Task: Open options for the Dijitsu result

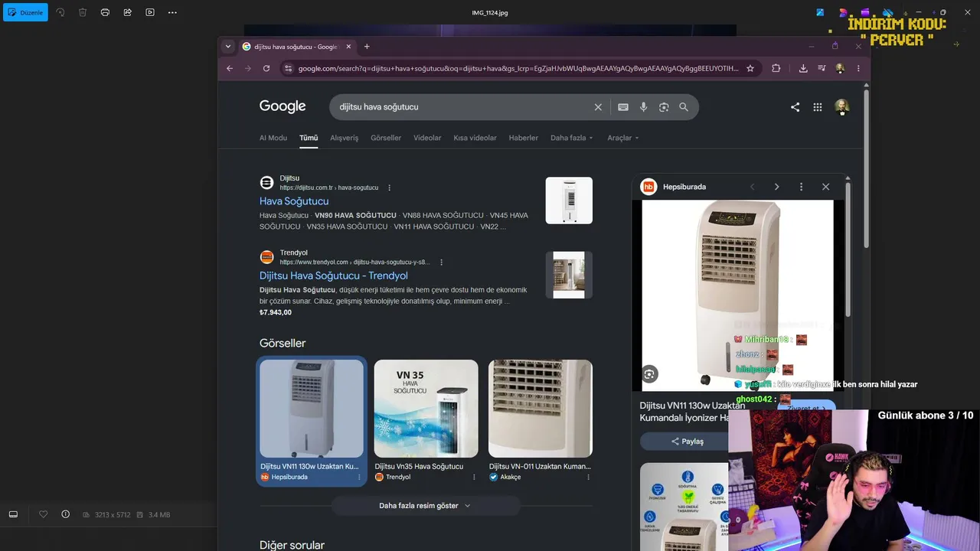Action: tap(389, 187)
